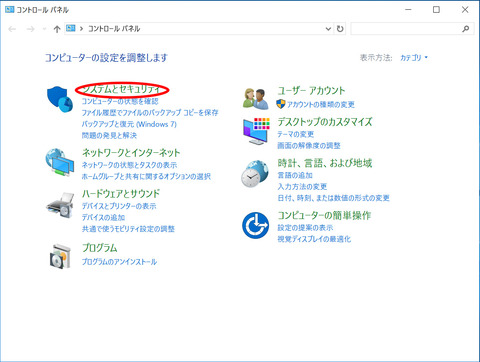
Task: Open プログラム heading link
Action: pyautogui.click(x=100, y=248)
